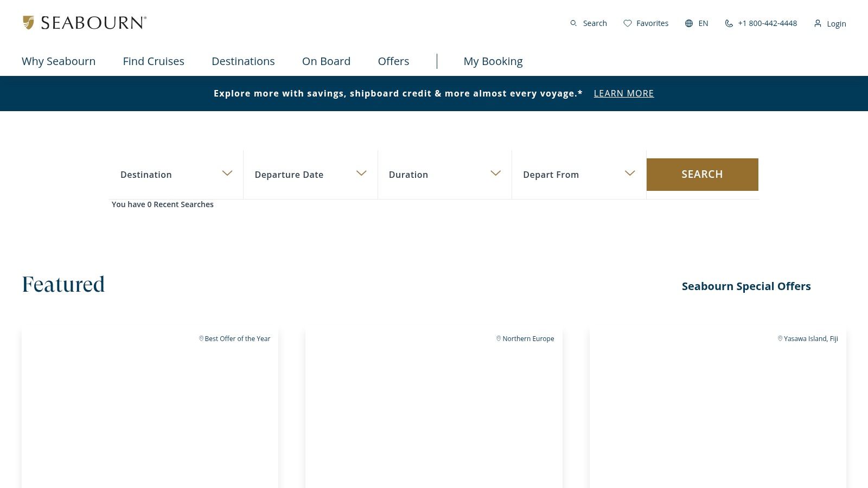Click the pin icon beside Northern Europe
868x488 pixels.
(x=499, y=338)
